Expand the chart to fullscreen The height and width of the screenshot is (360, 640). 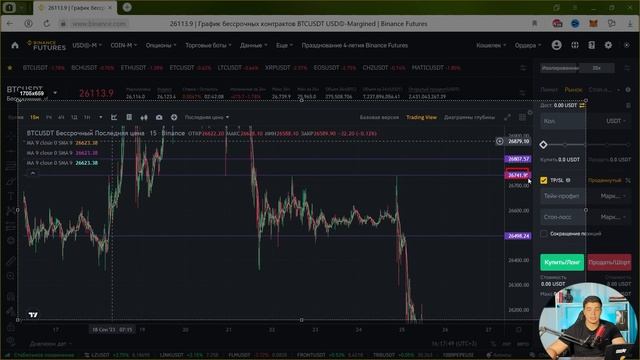[507, 117]
